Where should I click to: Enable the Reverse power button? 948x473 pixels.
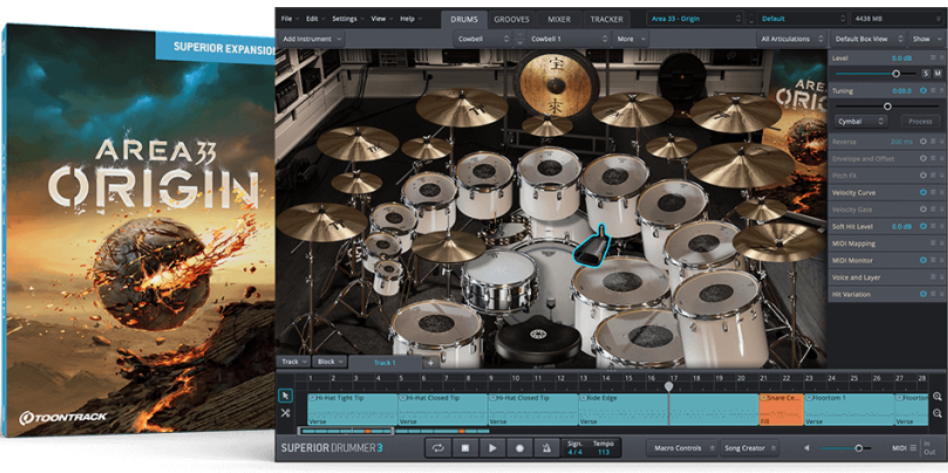923,142
